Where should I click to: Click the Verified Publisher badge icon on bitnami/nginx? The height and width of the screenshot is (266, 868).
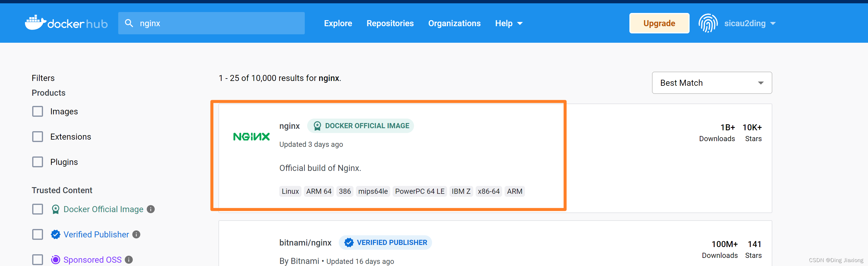point(349,243)
